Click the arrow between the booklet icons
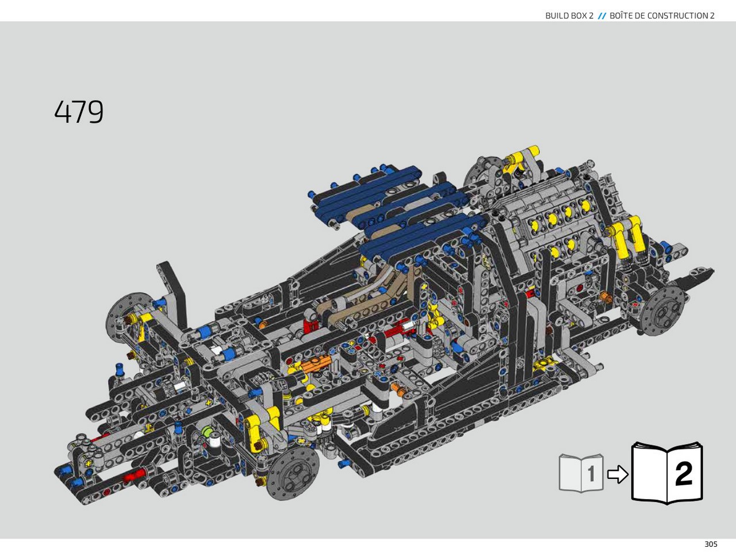This screenshot has width=736, height=560. pyautogui.click(x=618, y=474)
